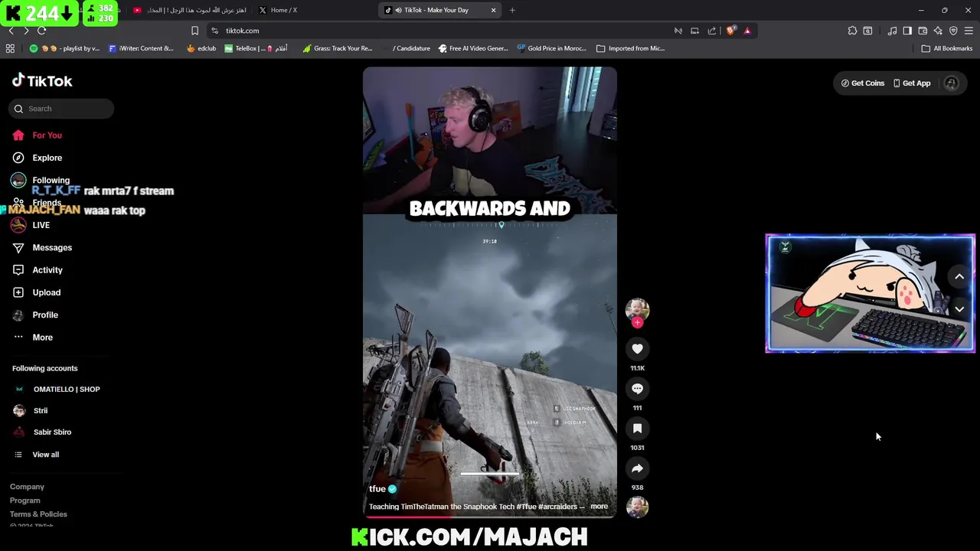
Task: Open the creator avatar above like button
Action: 637,309
